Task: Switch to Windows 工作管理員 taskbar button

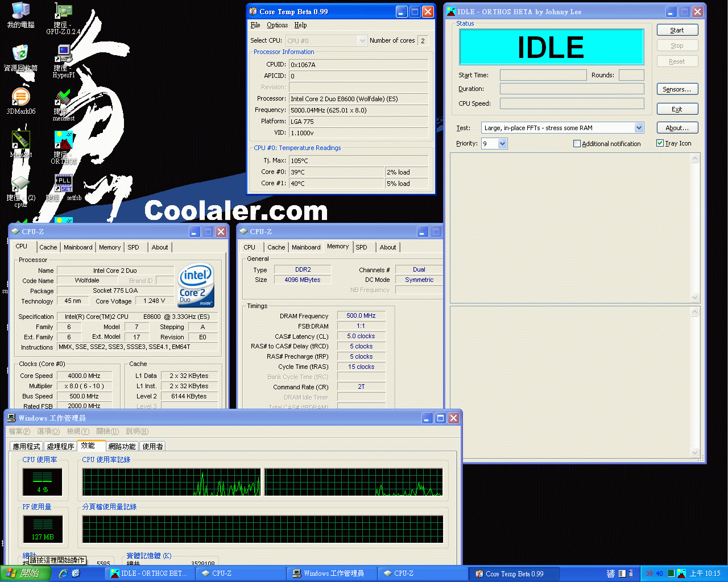Action: click(333, 573)
